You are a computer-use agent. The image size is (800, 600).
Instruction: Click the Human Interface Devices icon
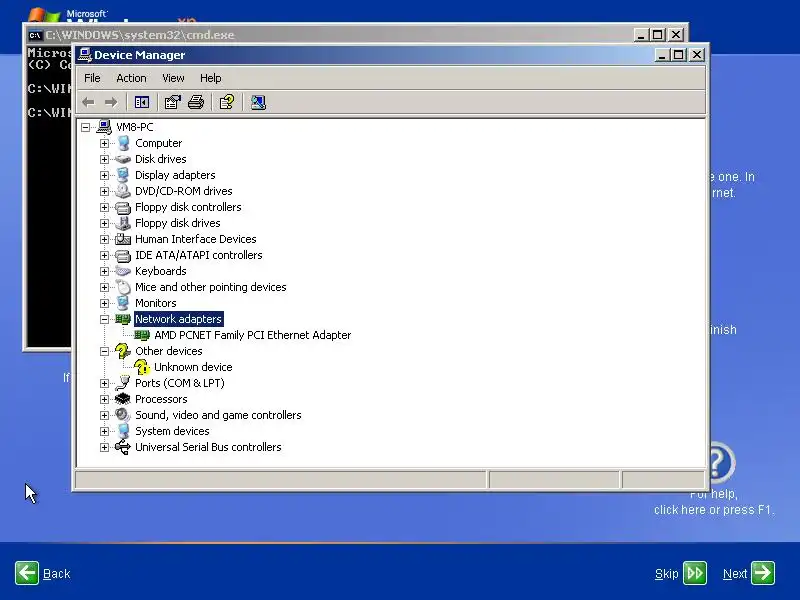click(123, 239)
